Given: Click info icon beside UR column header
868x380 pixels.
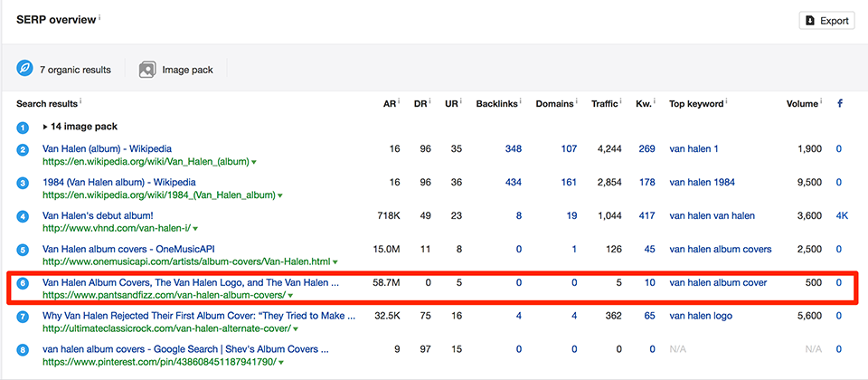Looking at the screenshot, I should click(x=460, y=101).
